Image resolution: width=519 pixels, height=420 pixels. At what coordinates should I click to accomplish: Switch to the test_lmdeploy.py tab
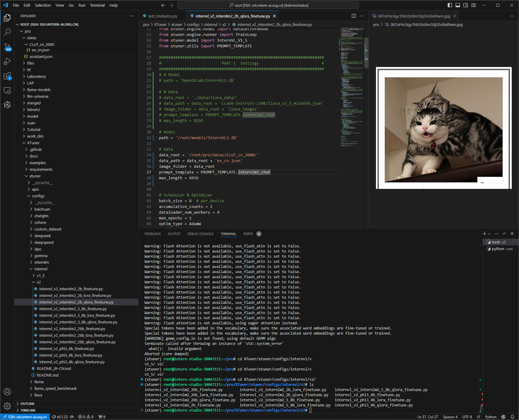pyautogui.click(x=162, y=16)
